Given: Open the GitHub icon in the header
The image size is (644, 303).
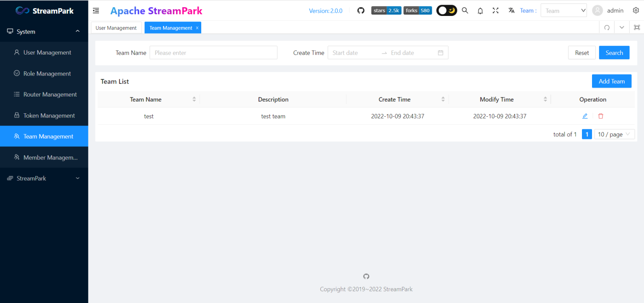Looking at the screenshot, I should [361, 10].
